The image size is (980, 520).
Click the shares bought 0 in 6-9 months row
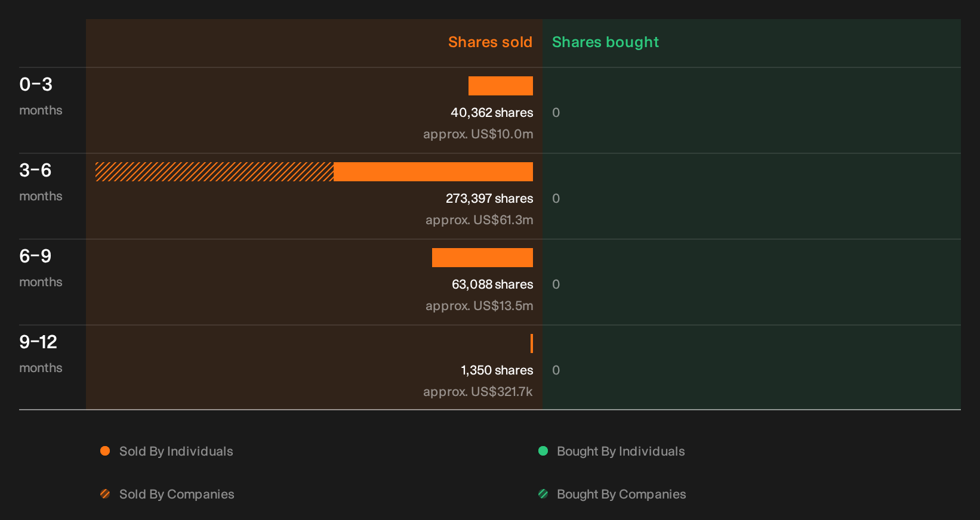coord(556,284)
